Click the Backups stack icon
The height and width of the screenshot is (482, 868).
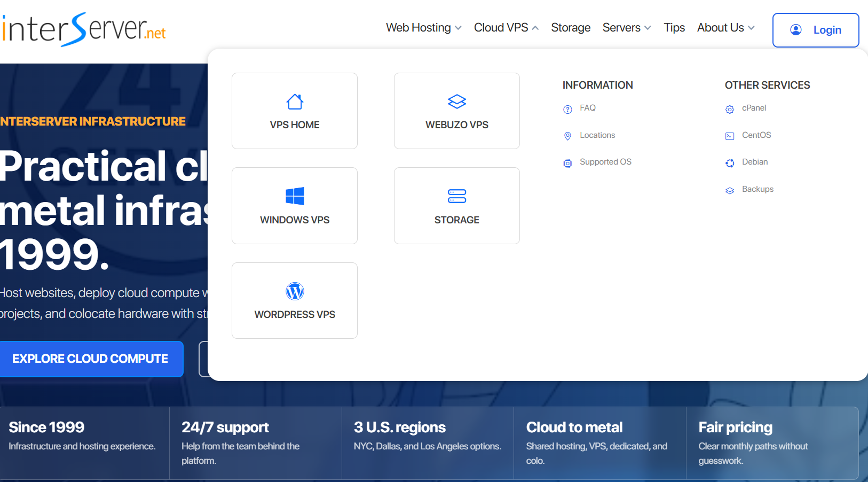pyautogui.click(x=730, y=191)
